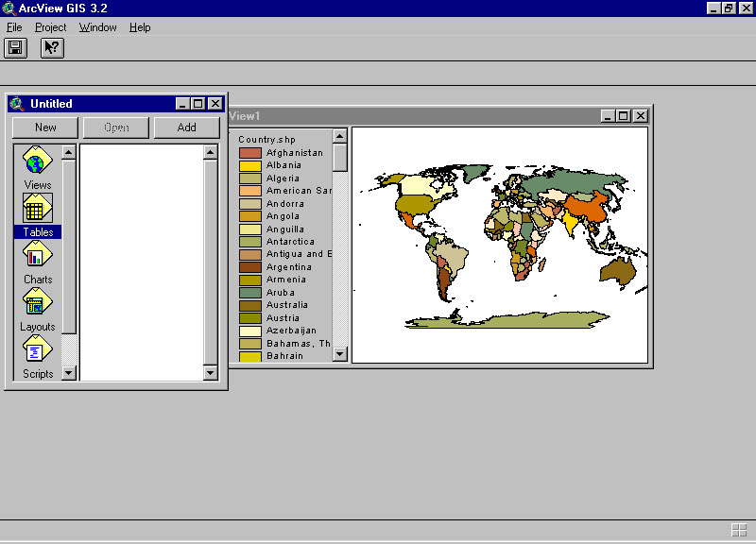756x544 pixels.
Task: Select the Scripts icon
Action: click(38, 350)
